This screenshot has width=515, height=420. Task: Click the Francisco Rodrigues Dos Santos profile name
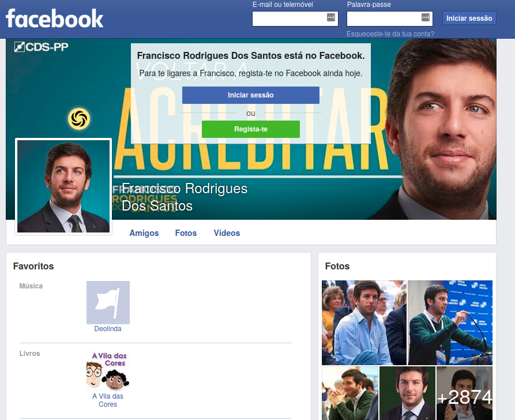[184, 197]
